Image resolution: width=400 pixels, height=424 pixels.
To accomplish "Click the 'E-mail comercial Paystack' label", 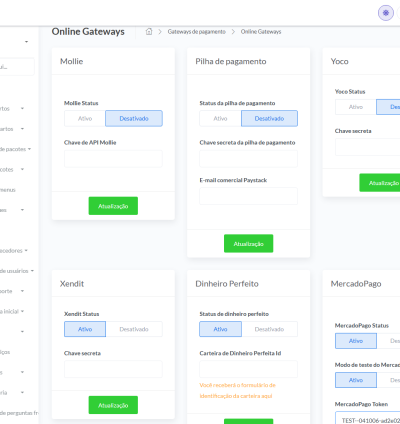I will [x=233, y=180].
